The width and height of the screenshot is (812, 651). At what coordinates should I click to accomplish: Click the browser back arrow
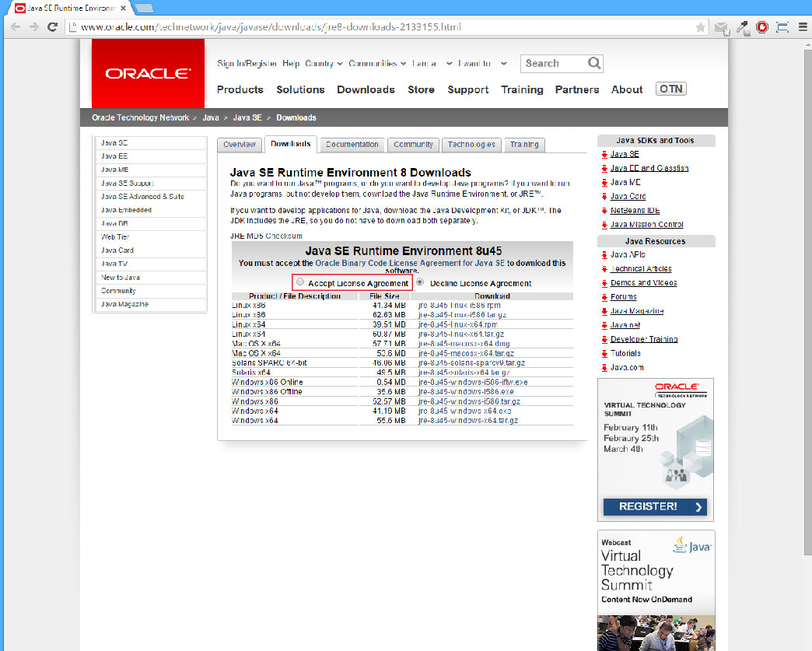pos(16,27)
